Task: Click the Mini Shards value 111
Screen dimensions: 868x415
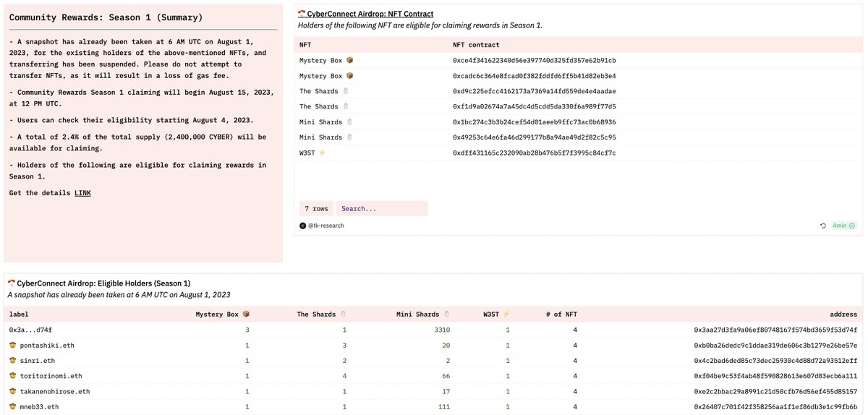Action: coord(443,406)
